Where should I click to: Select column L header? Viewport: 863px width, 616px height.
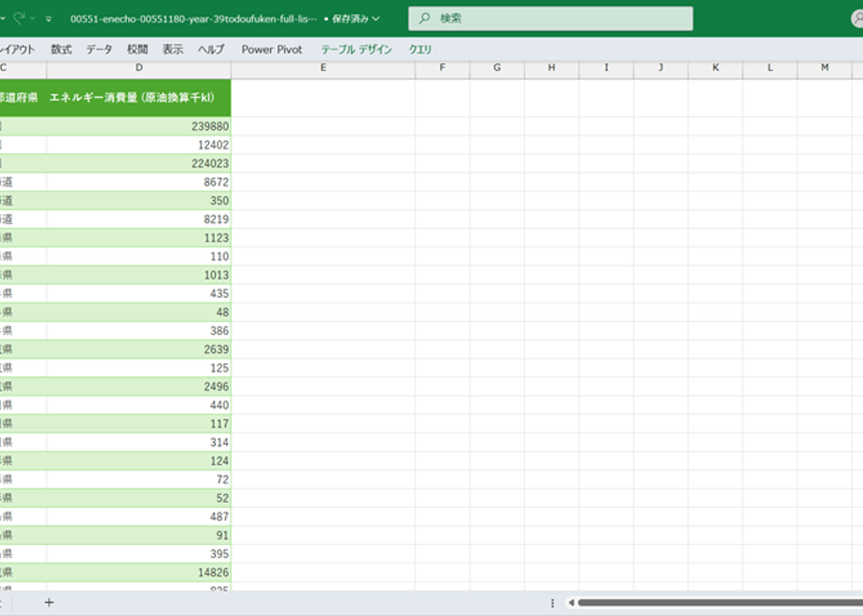tap(770, 67)
